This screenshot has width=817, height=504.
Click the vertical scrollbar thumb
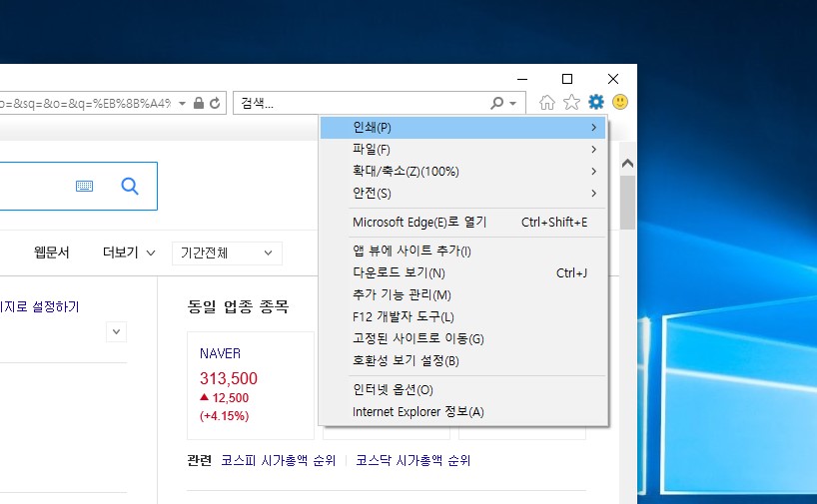pyautogui.click(x=628, y=203)
